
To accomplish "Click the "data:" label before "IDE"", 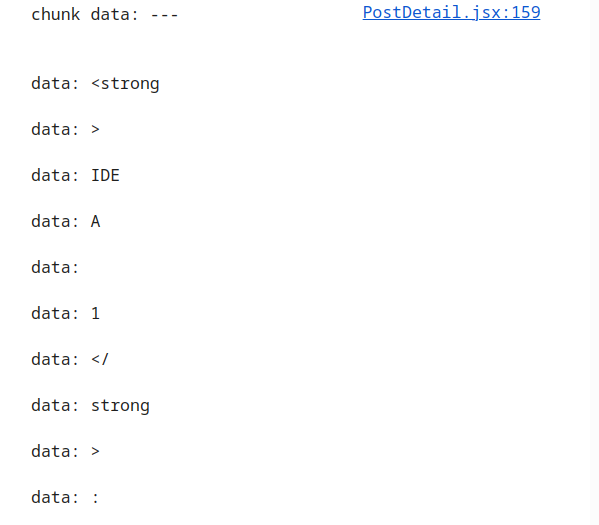I will click(x=55, y=176).
